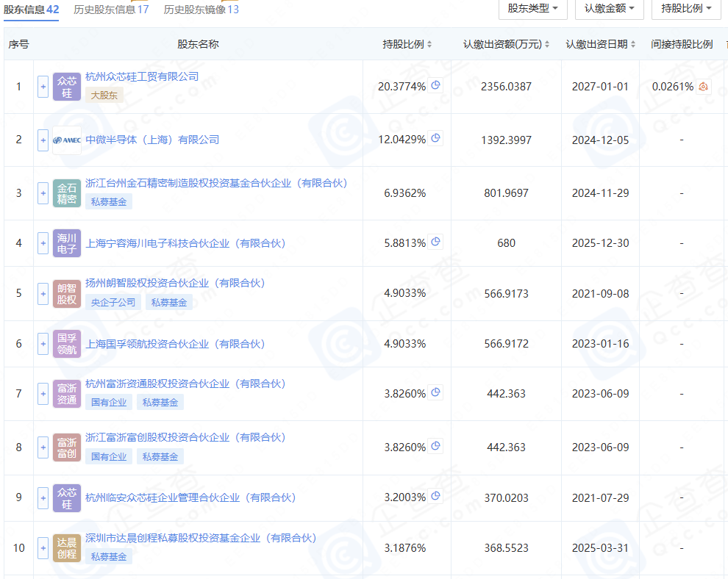Viewport: 728px width, 579px height.
Task: Click 国有企业 tag in 富浙资通 row
Action: click(109, 403)
